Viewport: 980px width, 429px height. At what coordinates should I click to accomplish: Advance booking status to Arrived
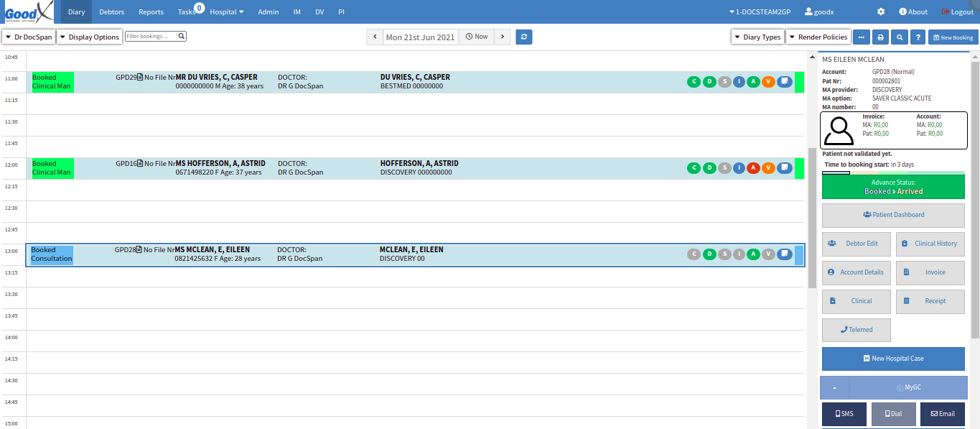pos(893,187)
